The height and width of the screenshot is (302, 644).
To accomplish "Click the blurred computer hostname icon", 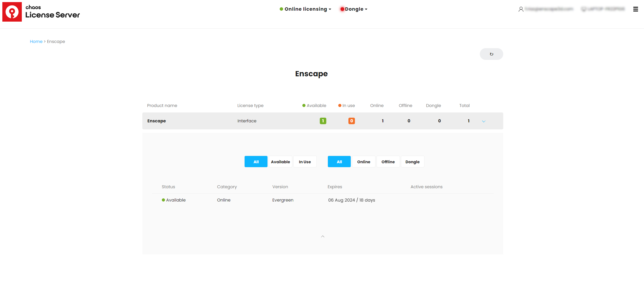I will coord(584,9).
